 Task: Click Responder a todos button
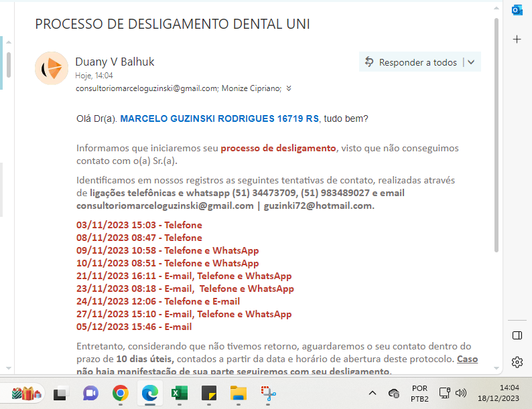point(411,62)
